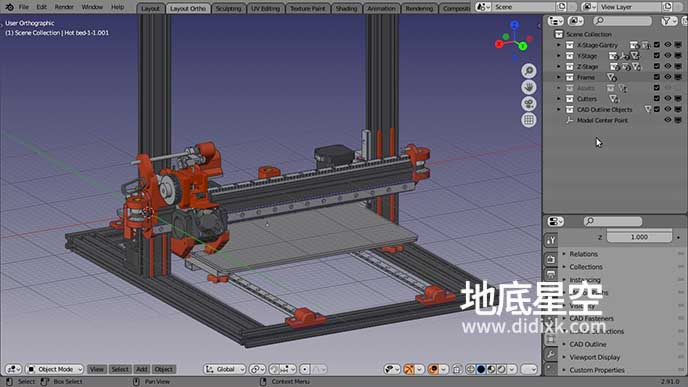
Task: Click the blue Z axis on navigation gizmo
Action: [x=515, y=25]
